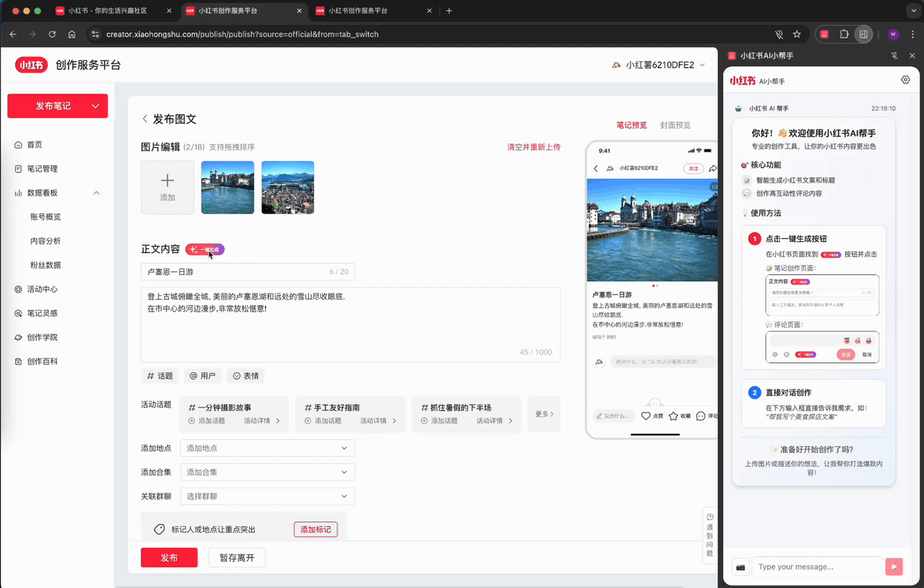Screen dimensions: 924x588
Task: Click the share arrow in phone preview
Action: [713, 168]
